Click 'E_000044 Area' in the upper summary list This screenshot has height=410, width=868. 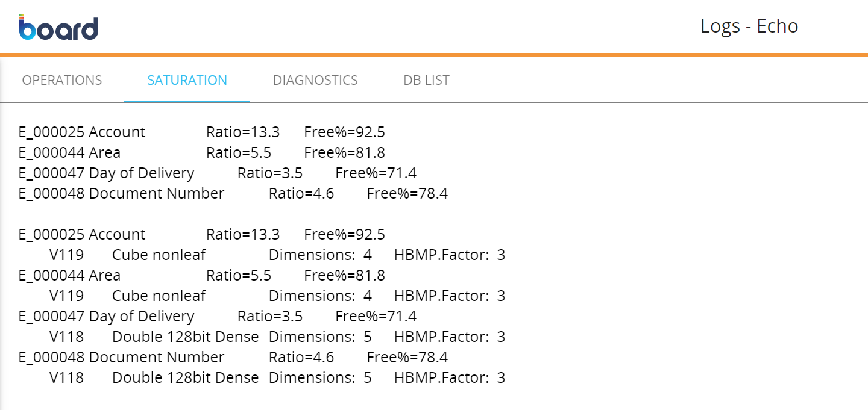click(69, 153)
